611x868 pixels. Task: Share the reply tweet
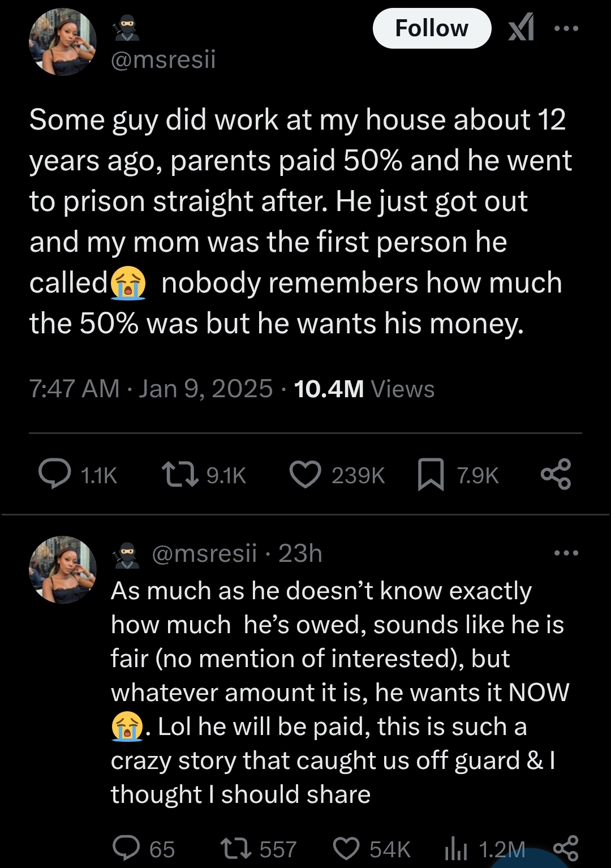click(565, 848)
